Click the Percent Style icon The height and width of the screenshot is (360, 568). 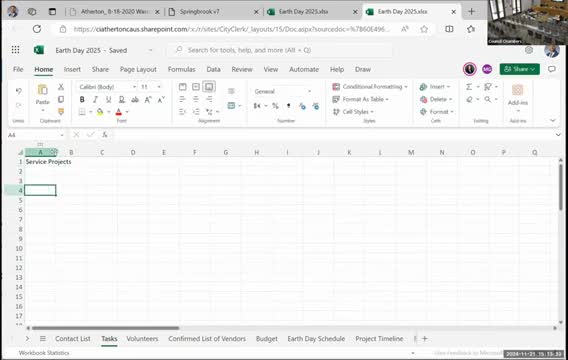[275, 106]
